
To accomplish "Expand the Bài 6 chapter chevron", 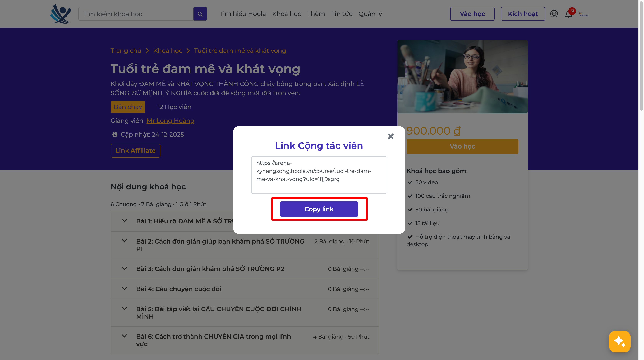I will pyautogui.click(x=124, y=336).
